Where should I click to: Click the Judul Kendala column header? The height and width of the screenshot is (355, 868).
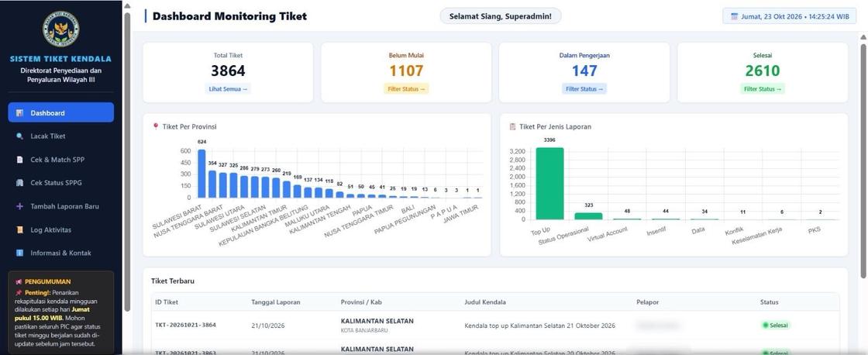click(x=485, y=302)
